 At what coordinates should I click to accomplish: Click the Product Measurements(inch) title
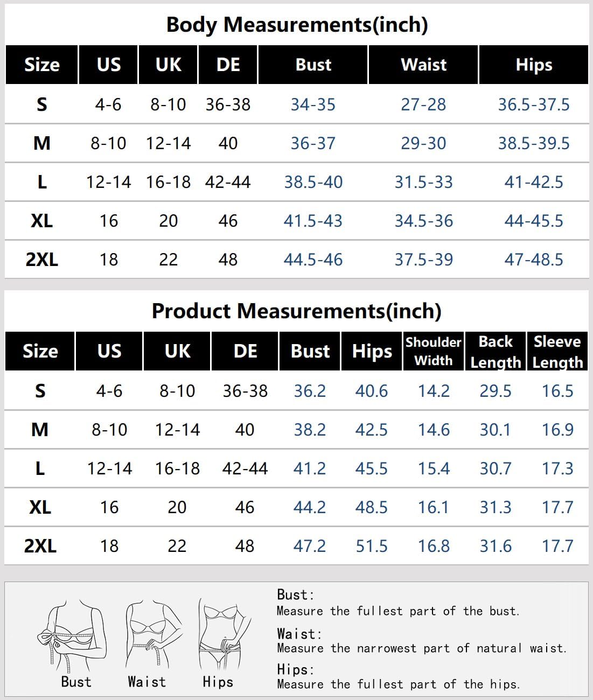(x=296, y=311)
